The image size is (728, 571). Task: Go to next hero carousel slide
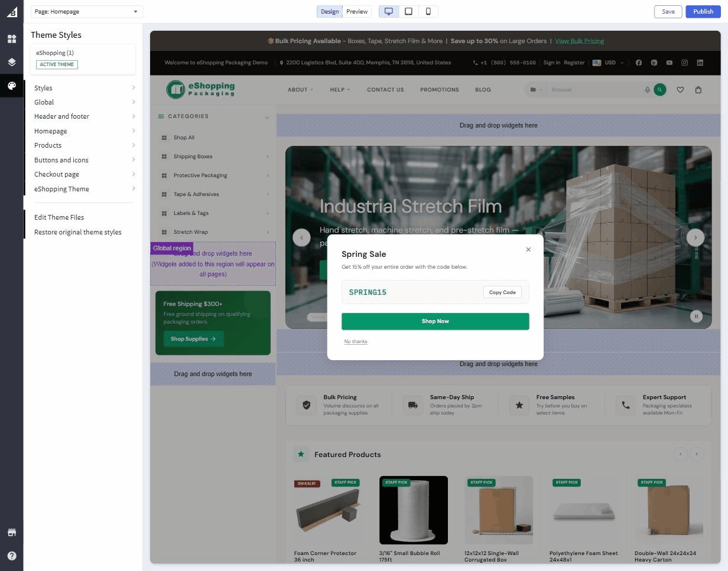pyautogui.click(x=695, y=237)
